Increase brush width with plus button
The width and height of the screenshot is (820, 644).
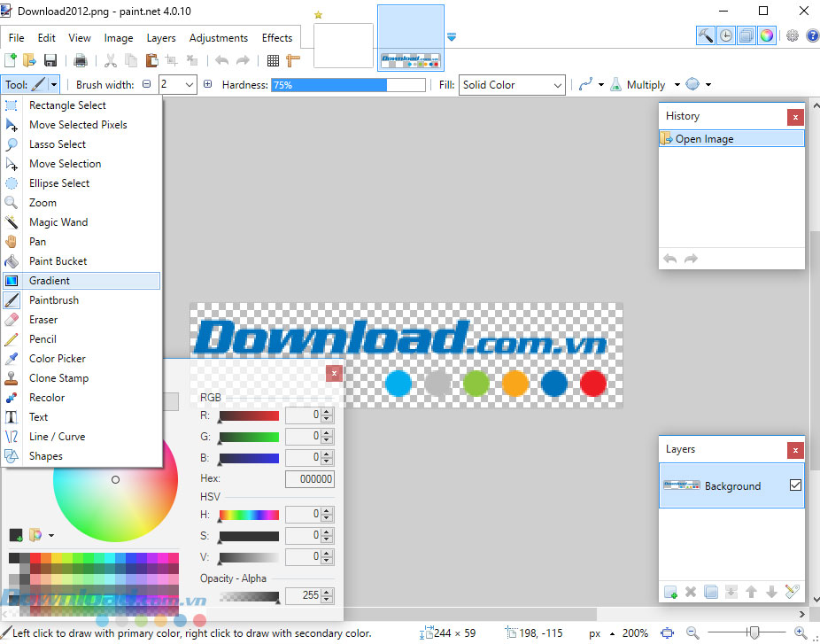[x=207, y=84]
